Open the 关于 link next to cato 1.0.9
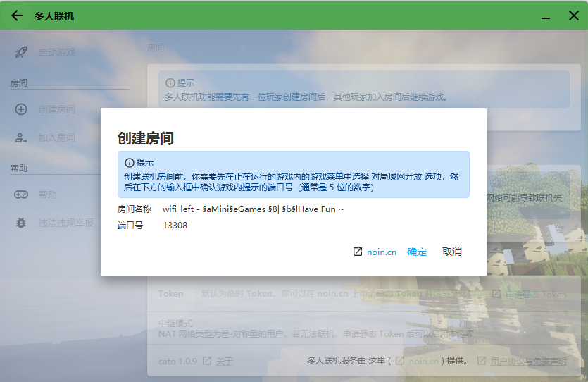The image size is (588, 382). pos(224,361)
